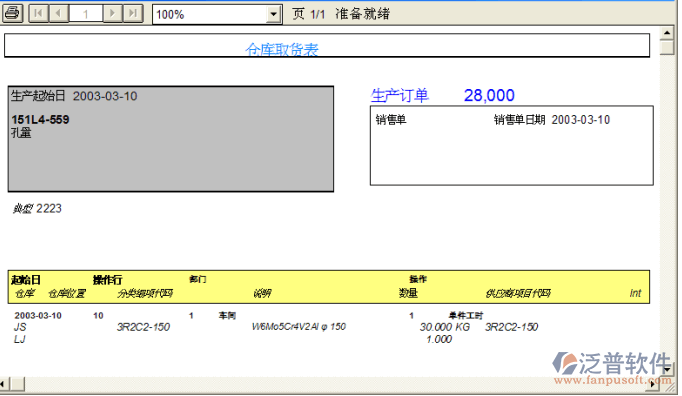The width and height of the screenshot is (682, 396).
Task: Go to the first page
Action: pyautogui.click(x=38, y=13)
